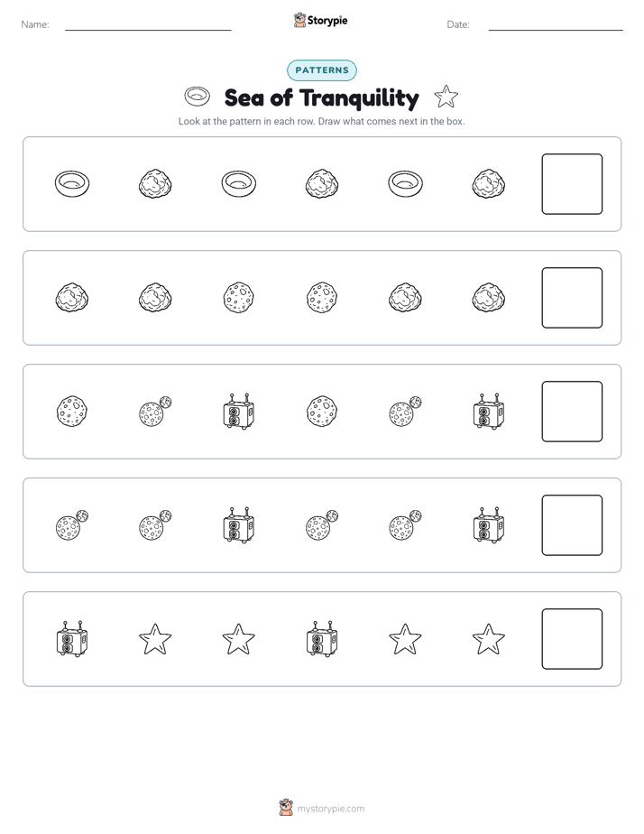
Task: Click the answer box in row two
Action: 572,298
